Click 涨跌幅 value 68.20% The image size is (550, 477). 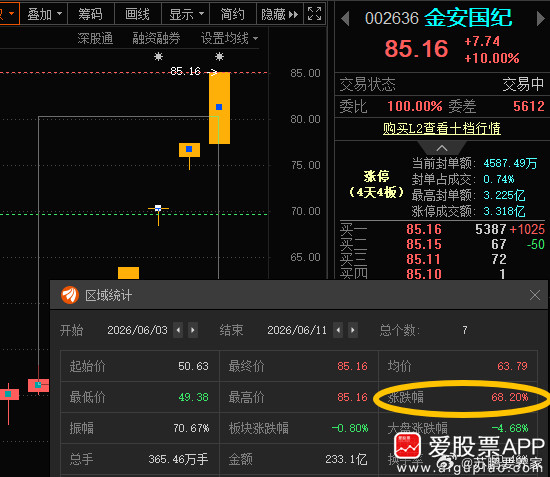(510, 397)
